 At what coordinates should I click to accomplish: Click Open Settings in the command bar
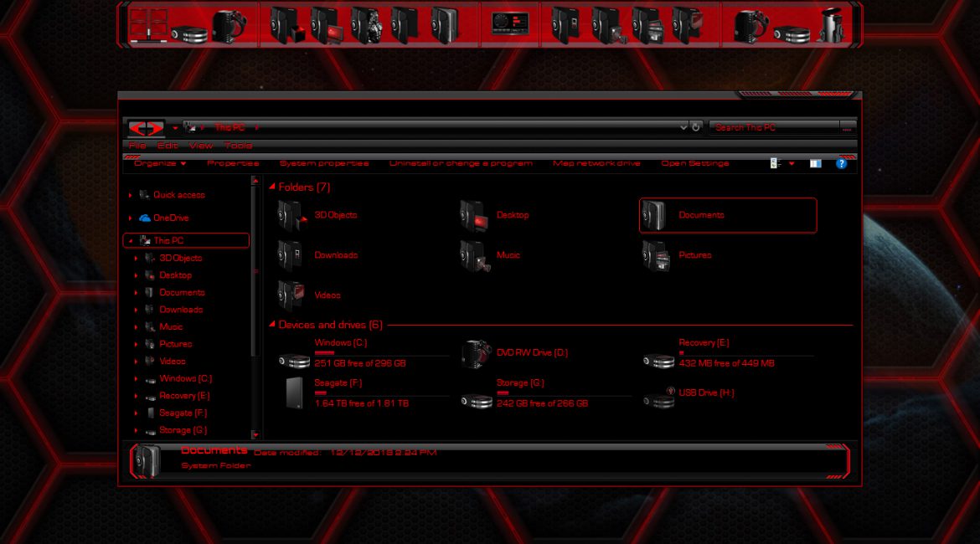point(695,163)
